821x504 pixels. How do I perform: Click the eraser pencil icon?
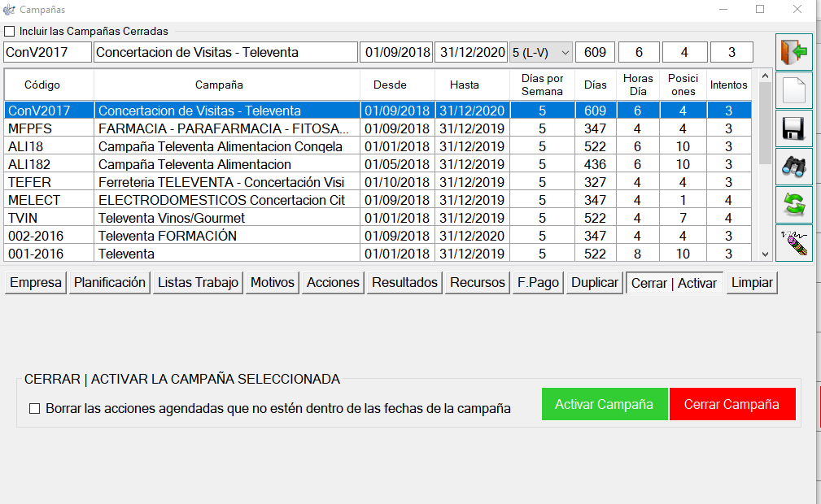794,243
